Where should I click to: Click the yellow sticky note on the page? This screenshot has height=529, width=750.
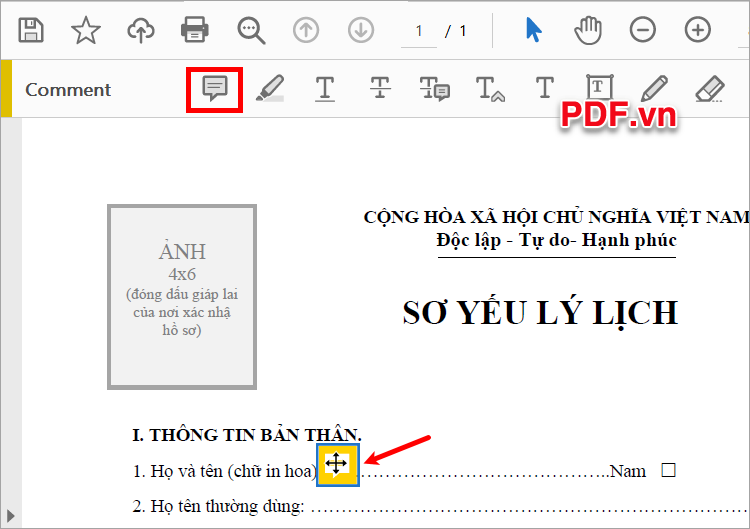(x=338, y=465)
